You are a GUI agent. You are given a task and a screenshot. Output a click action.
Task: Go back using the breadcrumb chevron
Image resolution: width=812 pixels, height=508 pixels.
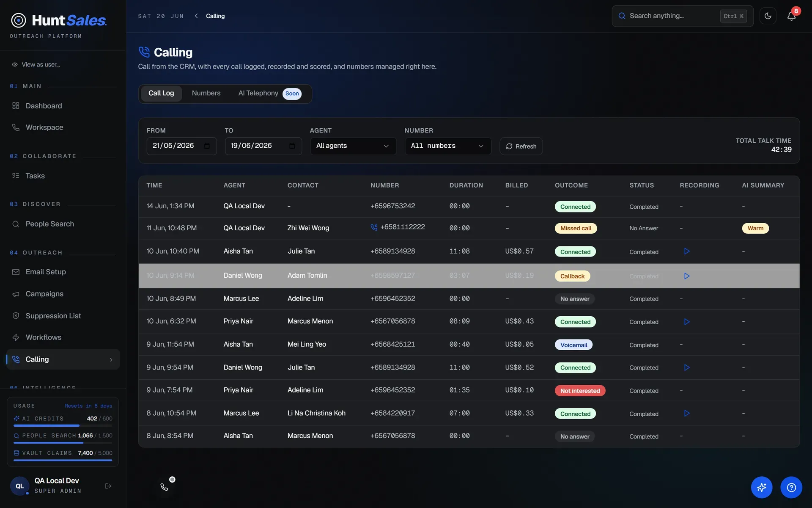coord(196,16)
